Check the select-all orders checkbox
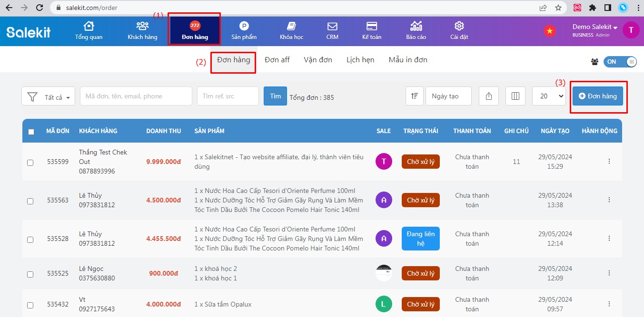644x317 pixels. (31, 132)
